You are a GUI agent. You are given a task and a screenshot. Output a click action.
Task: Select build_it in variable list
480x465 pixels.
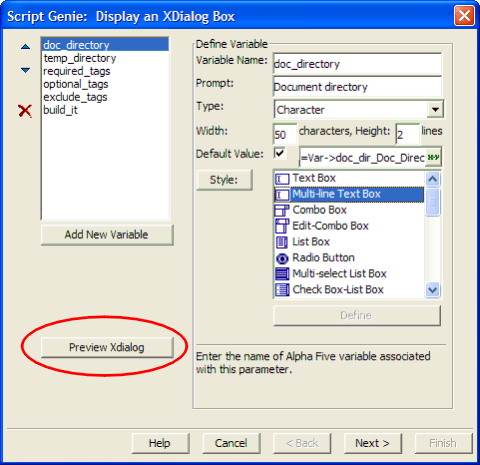pos(60,110)
